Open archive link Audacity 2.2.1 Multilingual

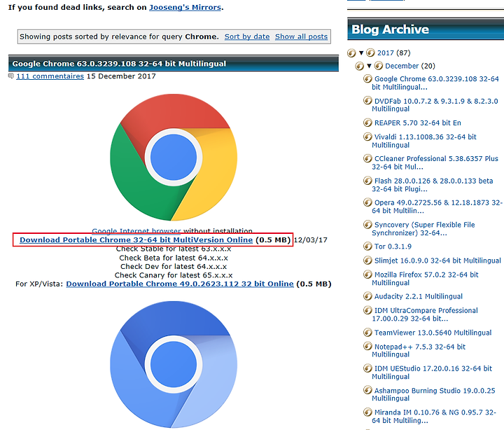(x=418, y=296)
